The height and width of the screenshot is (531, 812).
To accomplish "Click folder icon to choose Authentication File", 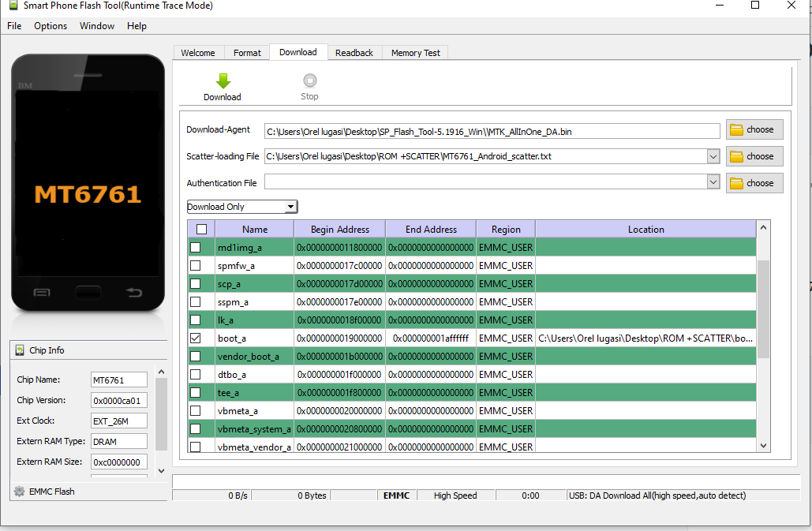I will [736, 184].
